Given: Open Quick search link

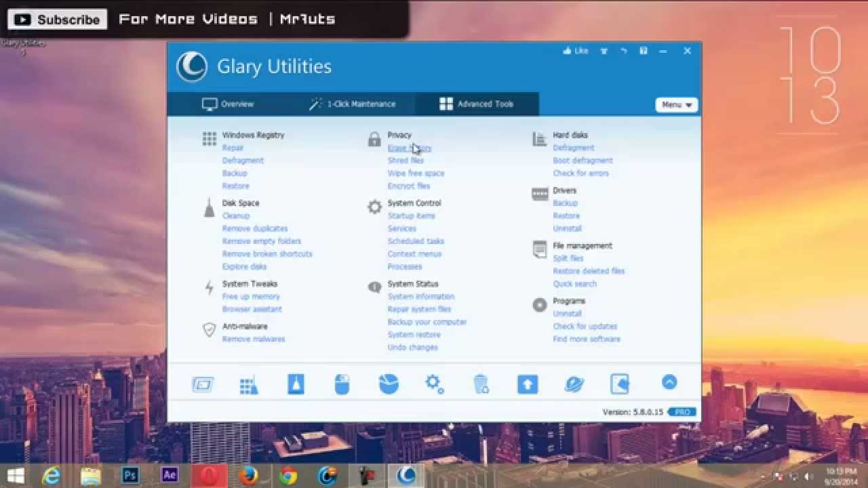Looking at the screenshot, I should [575, 284].
